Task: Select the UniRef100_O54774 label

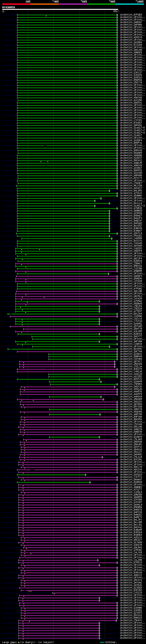Action: tap(131, 82)
